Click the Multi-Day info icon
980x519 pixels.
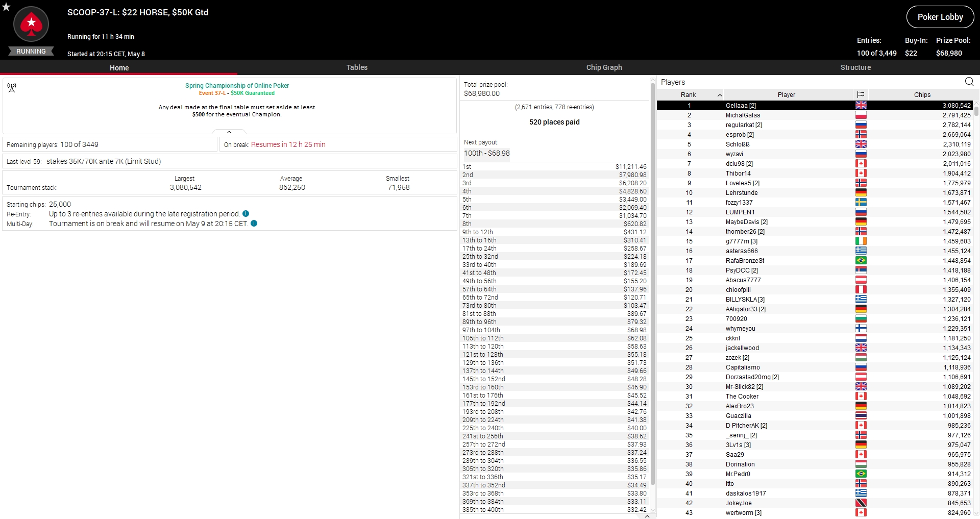[x=254, y=224]
